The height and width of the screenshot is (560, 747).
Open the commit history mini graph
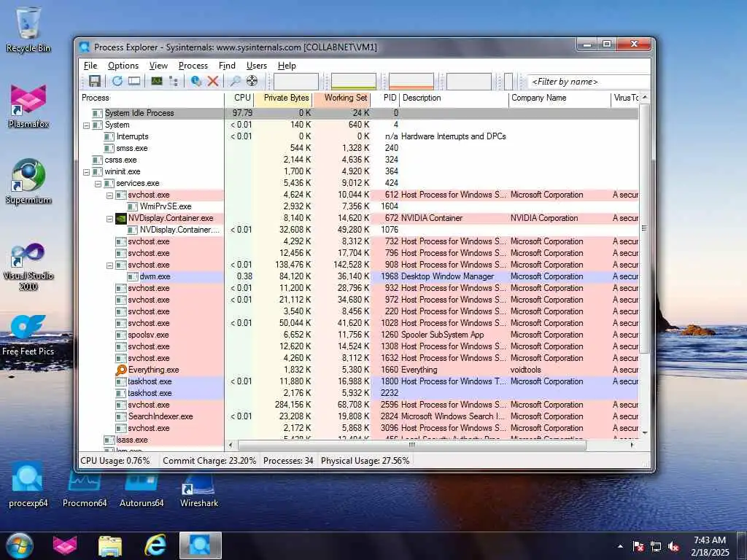coord(354,82)
